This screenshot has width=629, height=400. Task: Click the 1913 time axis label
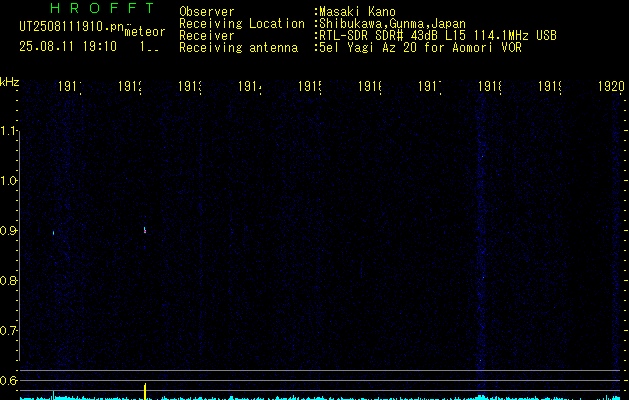coord(190,86)
